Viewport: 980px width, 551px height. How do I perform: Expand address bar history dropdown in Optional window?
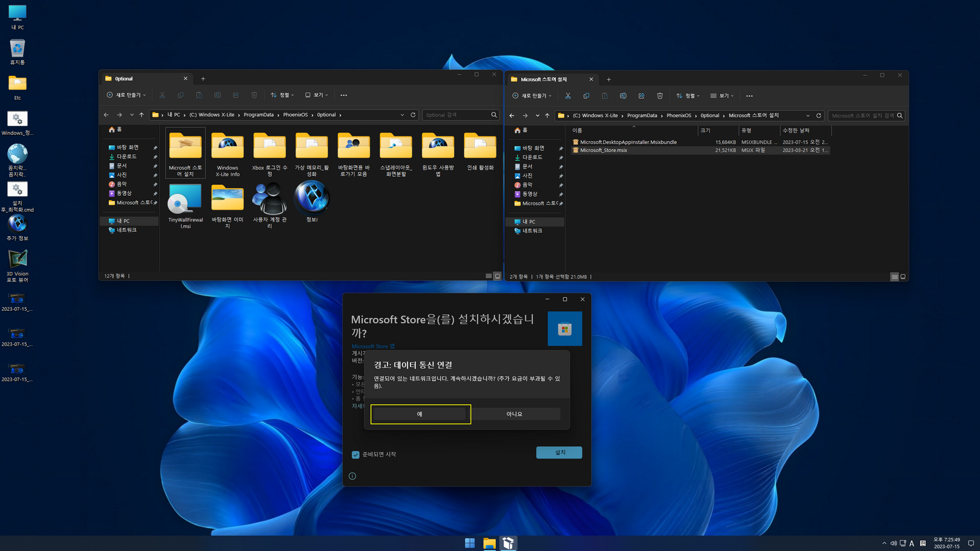point(402,115)
